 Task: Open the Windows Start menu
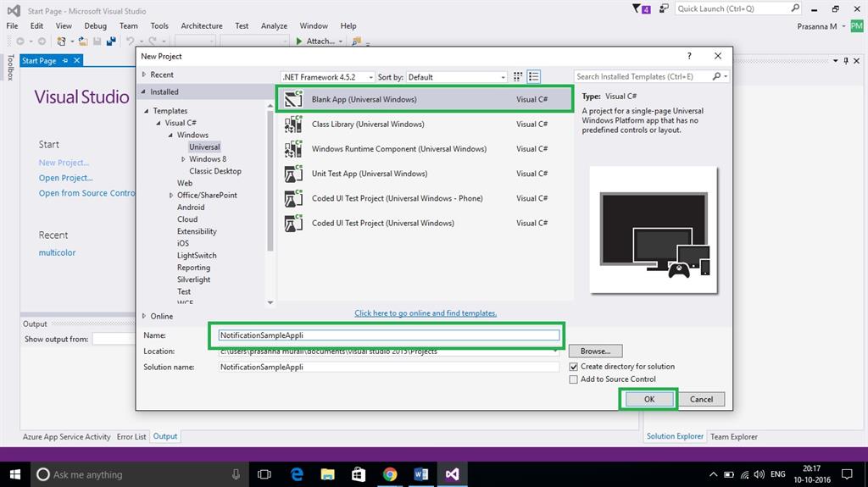15,474
